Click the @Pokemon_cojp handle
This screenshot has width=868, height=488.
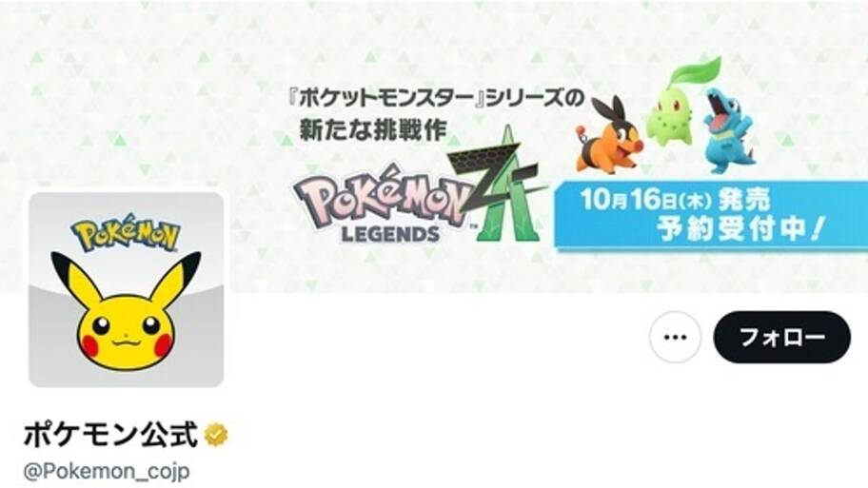(107, 472)
